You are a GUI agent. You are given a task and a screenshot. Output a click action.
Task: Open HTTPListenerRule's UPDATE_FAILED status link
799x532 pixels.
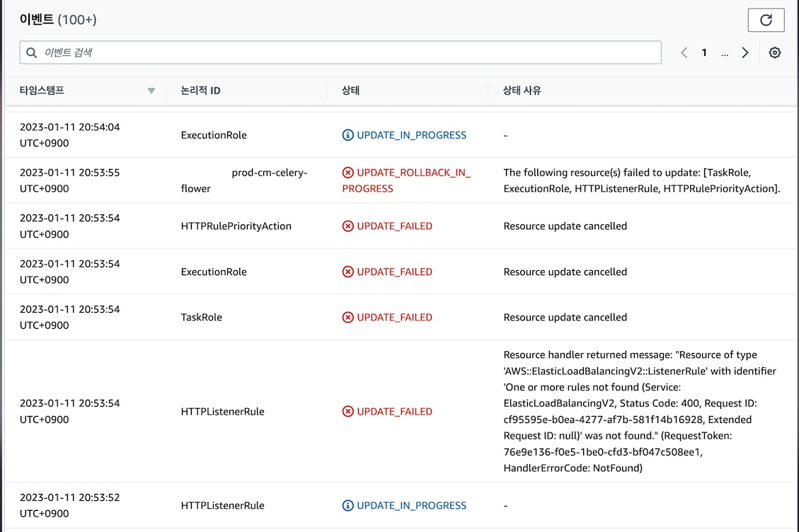[395, 411]
